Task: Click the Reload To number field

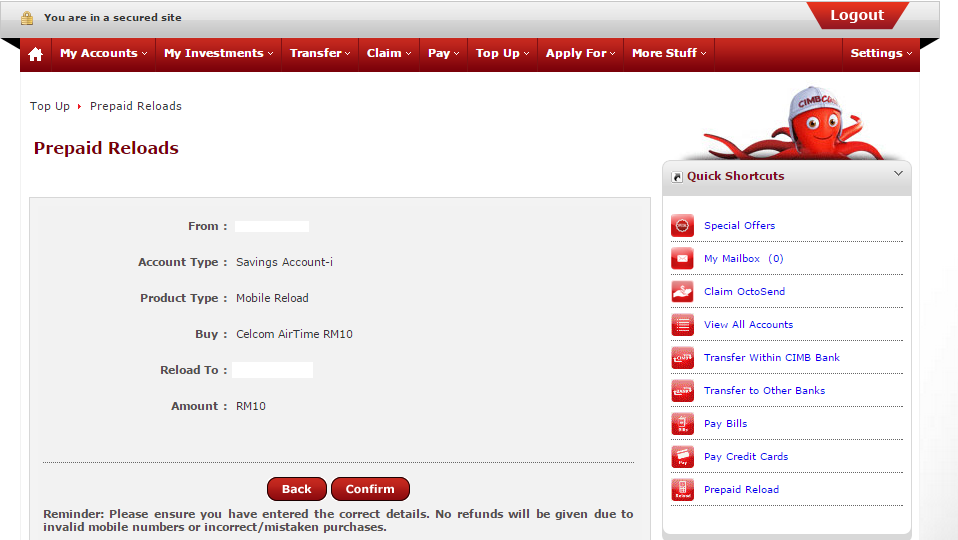Action: coord(272,370)
